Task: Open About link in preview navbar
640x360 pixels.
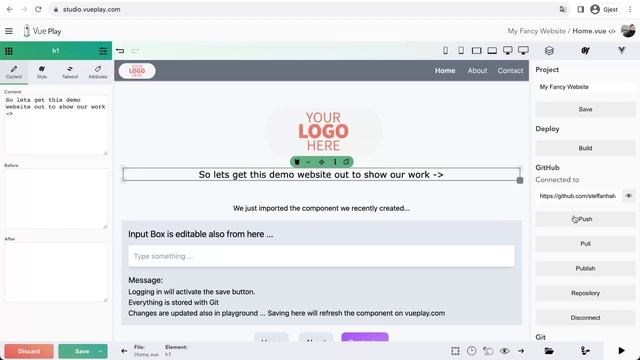Action: coord(477,71)
